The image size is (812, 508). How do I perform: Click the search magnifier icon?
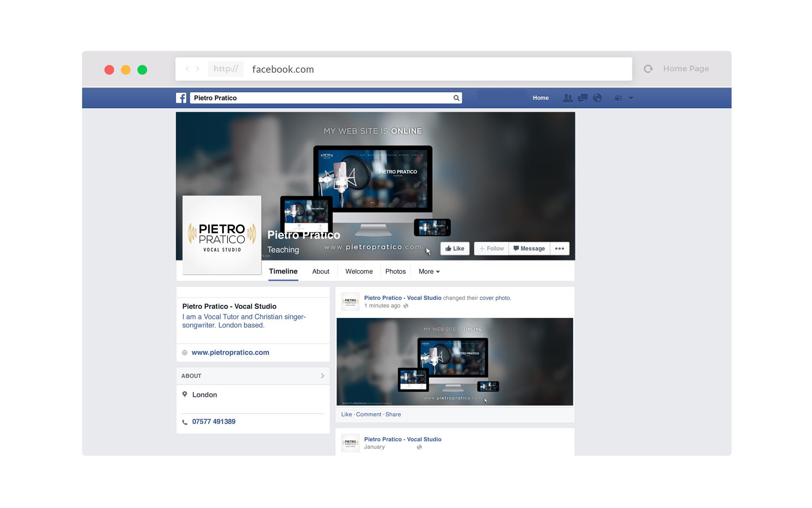point(456,98)
